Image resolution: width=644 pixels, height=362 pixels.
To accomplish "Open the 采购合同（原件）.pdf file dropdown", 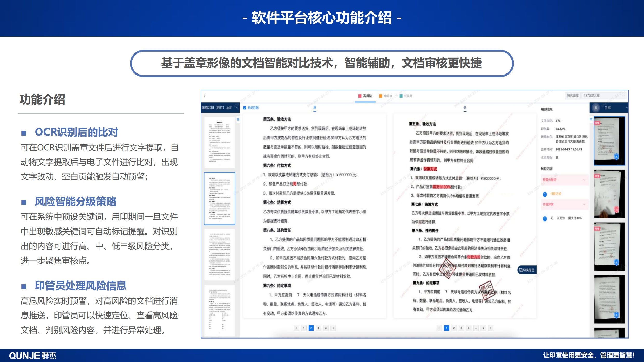I will point(220,108).
